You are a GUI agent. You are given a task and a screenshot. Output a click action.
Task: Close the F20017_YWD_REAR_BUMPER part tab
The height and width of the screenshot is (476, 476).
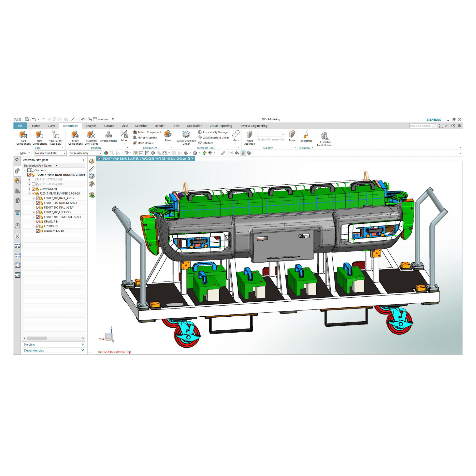point(192,159)
